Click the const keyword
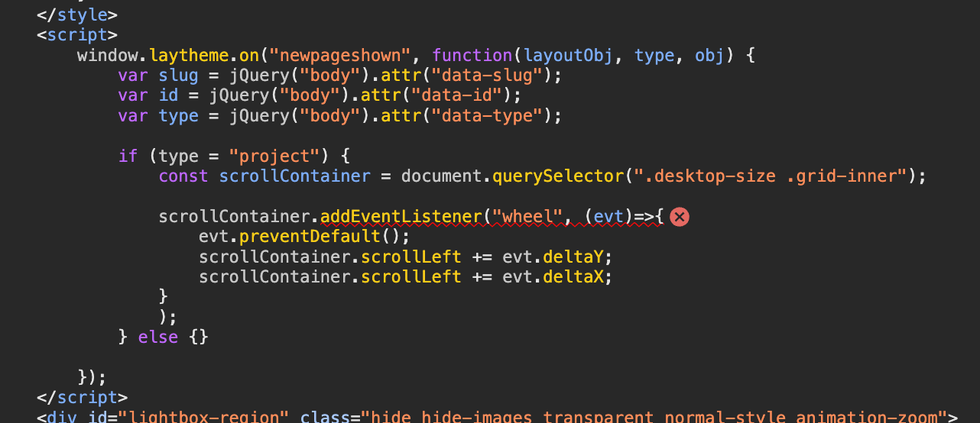 tap(183, 176)
